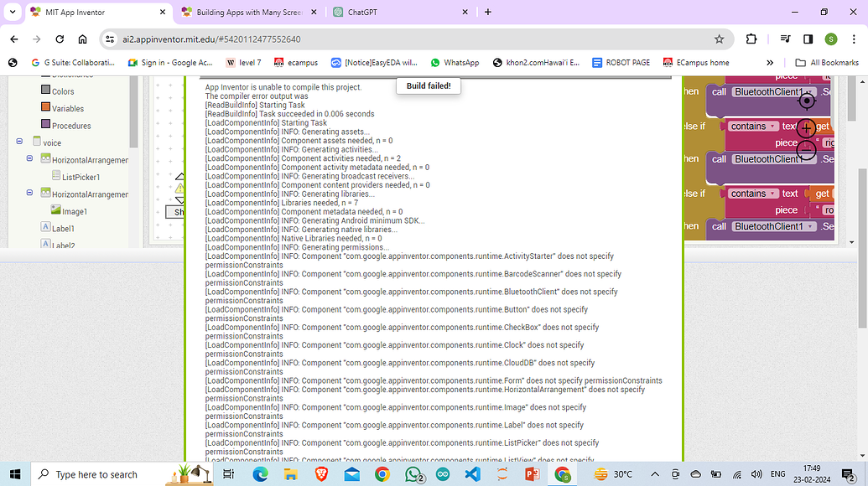Go back to previous page

pyautogui.click(x=14, y=39)
